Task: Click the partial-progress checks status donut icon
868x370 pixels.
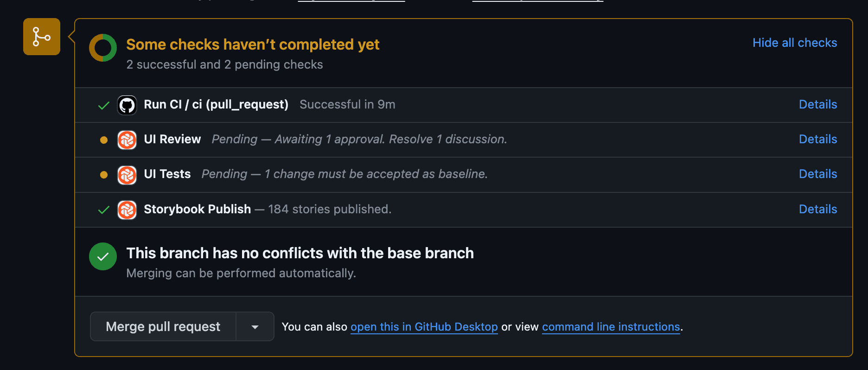Action: coord(103,48)
